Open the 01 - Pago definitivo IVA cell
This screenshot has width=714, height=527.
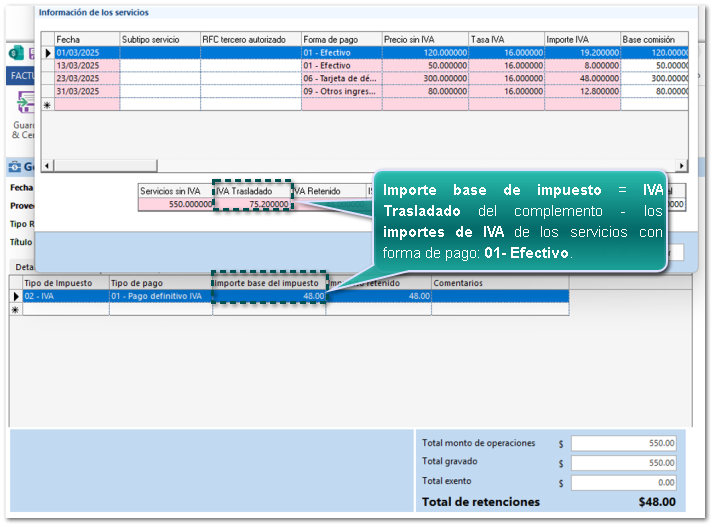coord(160,296)
